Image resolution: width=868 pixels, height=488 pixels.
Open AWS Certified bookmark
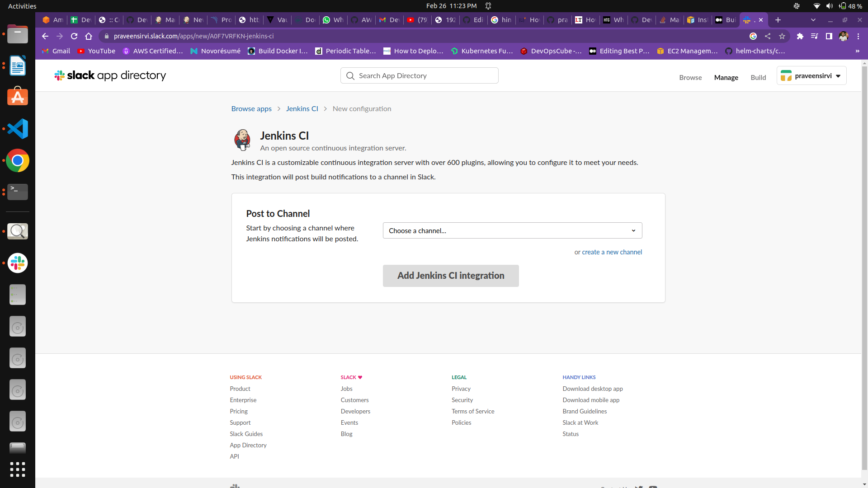(x=153, y=51)
